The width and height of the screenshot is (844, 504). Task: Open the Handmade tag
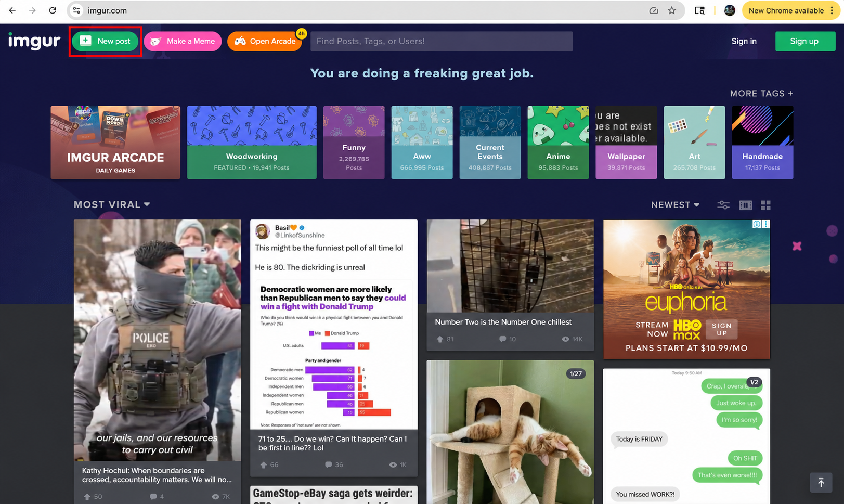[x=762, y=143]
